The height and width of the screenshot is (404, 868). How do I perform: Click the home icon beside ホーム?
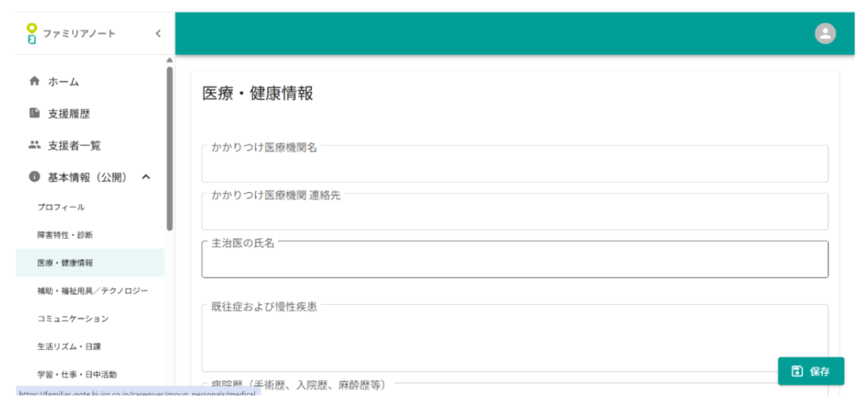point(35,81)
